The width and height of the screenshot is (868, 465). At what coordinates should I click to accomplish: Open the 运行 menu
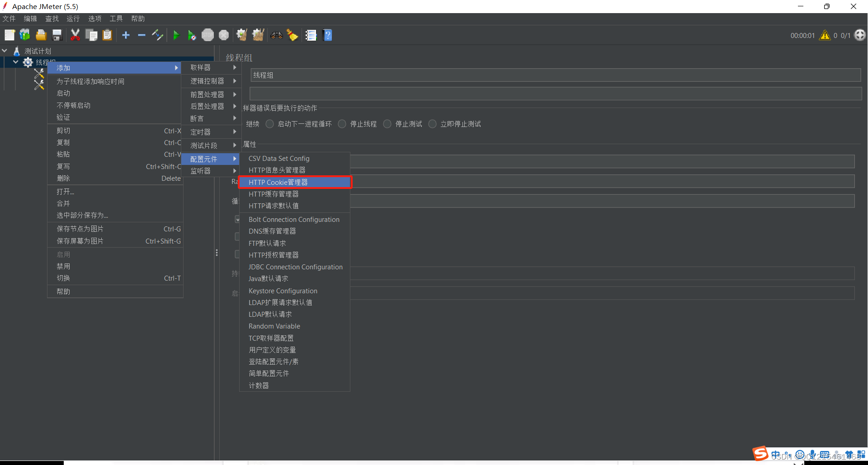click(x=73, y=19)
